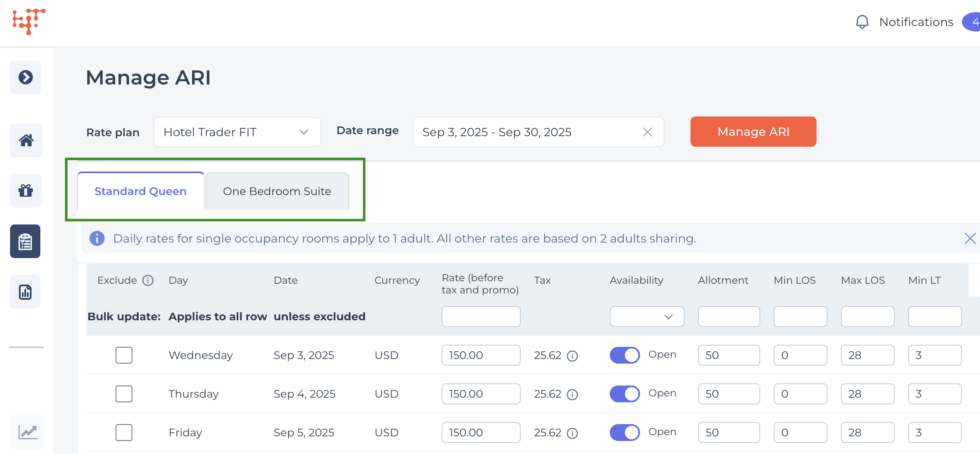980x454 pixels.
Task: Switch to One Bedroom Suite tab
Action: 277,191
